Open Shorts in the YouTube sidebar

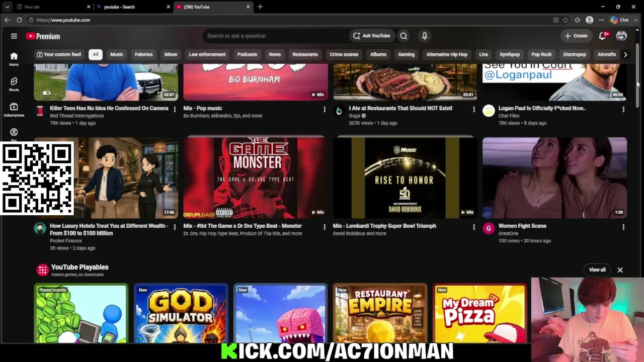[14, 84]
